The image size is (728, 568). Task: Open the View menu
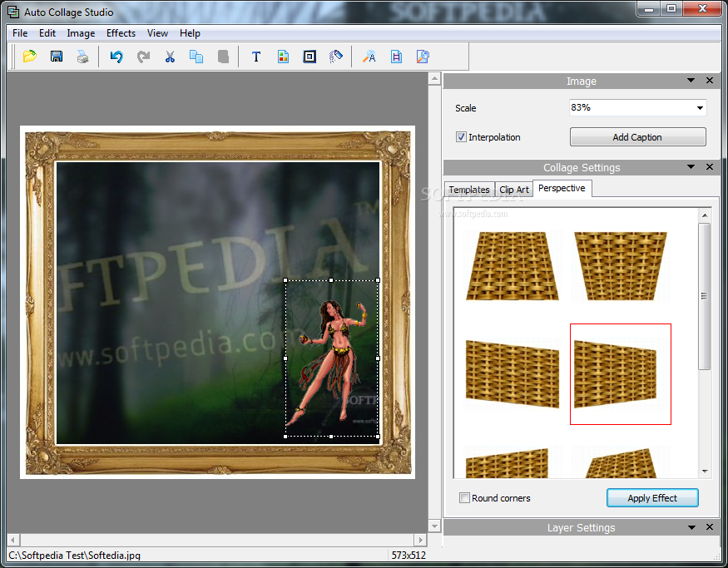(x=157, y=33)
